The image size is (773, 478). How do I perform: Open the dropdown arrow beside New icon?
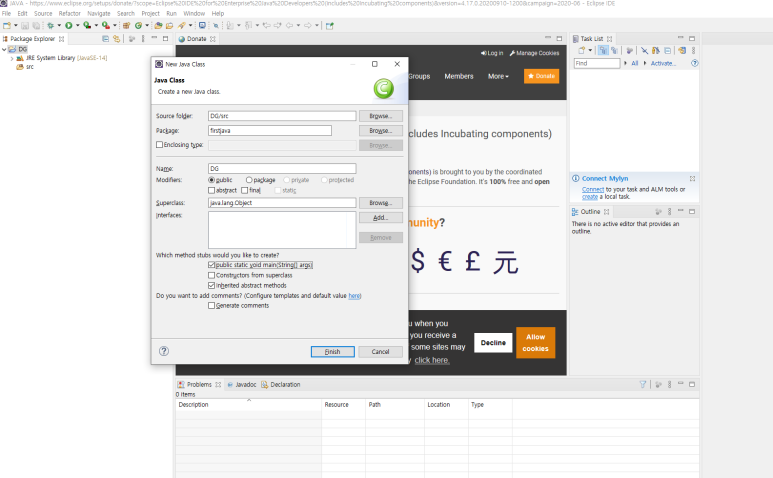[15, 26]
